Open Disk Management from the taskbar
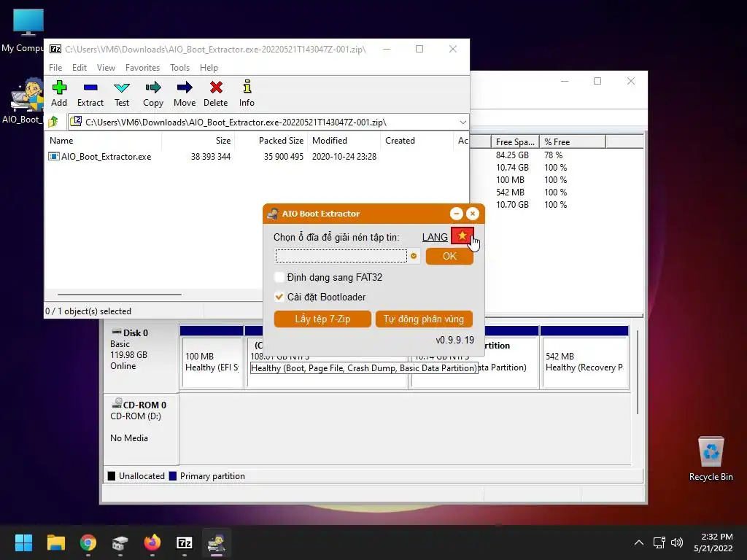 point(120,542)
